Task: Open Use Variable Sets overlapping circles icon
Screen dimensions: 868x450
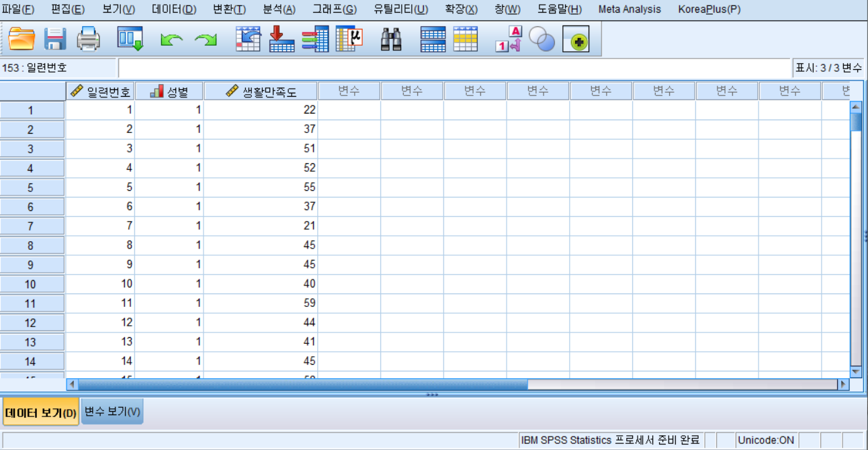Action: pos(541,40)
